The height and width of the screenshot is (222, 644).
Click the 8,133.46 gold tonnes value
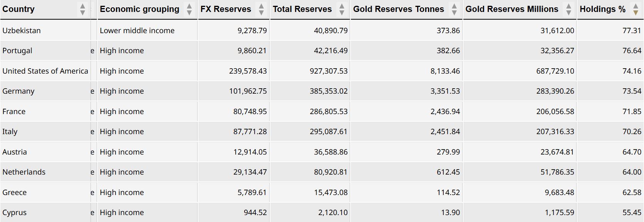click(445, 71)
